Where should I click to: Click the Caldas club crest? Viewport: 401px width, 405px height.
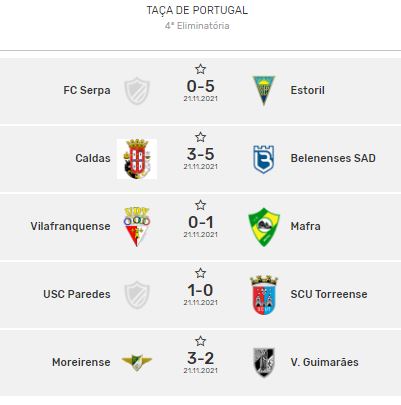(137, 159)
